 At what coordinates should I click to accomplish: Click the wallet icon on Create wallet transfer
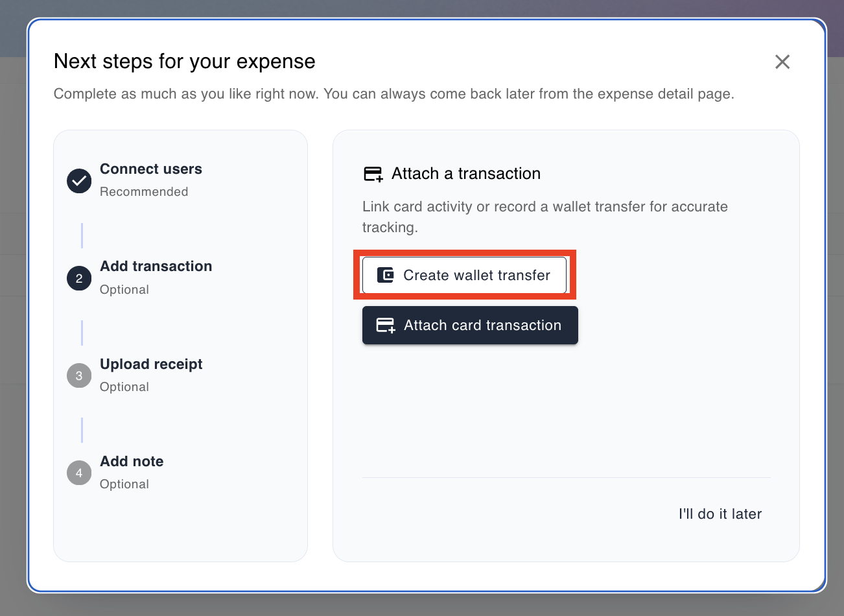pyautogui.click(x=386, y=275)
